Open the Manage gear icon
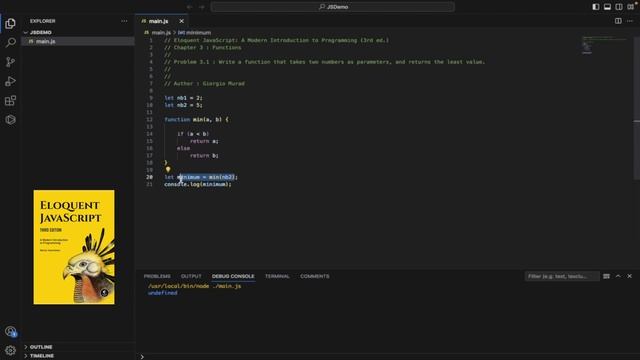The image size is (640, 360). 10,350
